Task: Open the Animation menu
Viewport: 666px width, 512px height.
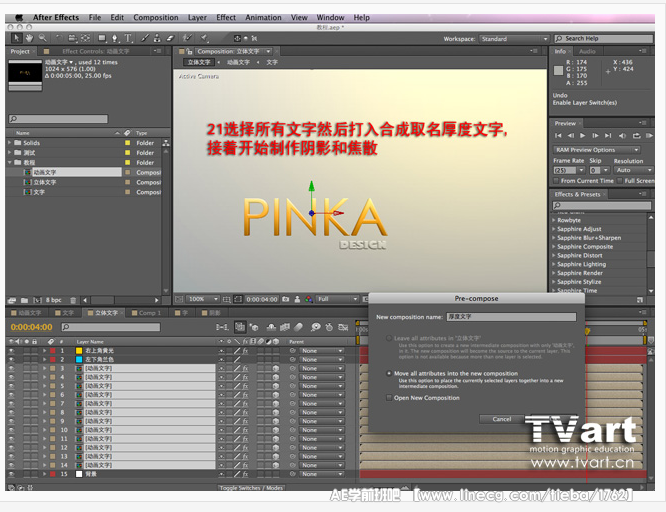Action: [x=263, y=17]
